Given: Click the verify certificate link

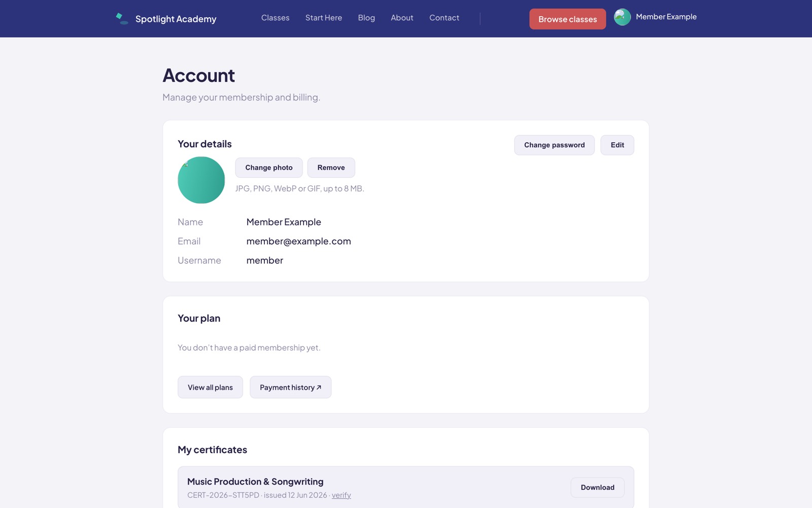Looking at the screenshot, I should click(x=341, y=495).
